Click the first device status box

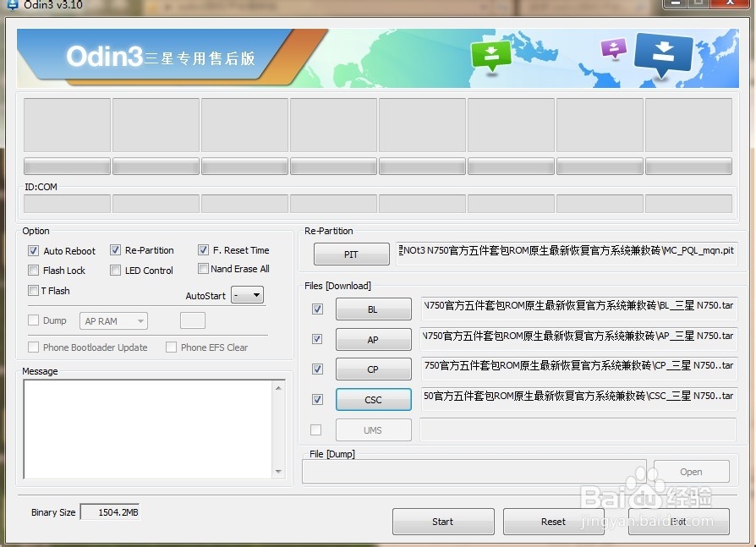[x=67, y=125]
